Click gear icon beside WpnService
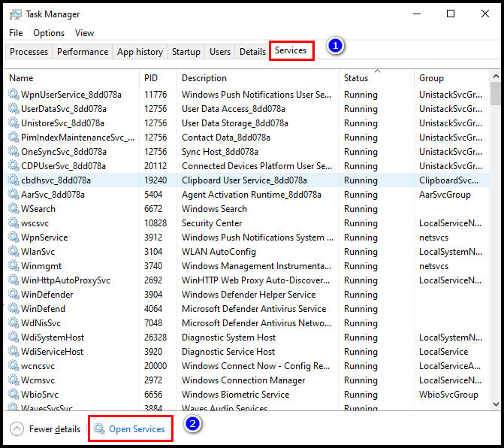 point(14,237)
